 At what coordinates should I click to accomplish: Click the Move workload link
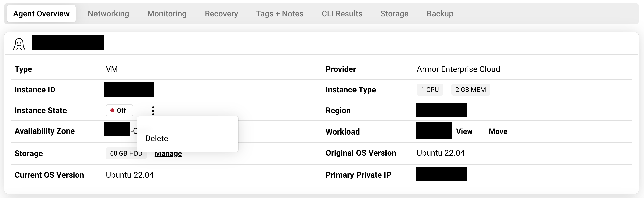[x=498, y=131]
